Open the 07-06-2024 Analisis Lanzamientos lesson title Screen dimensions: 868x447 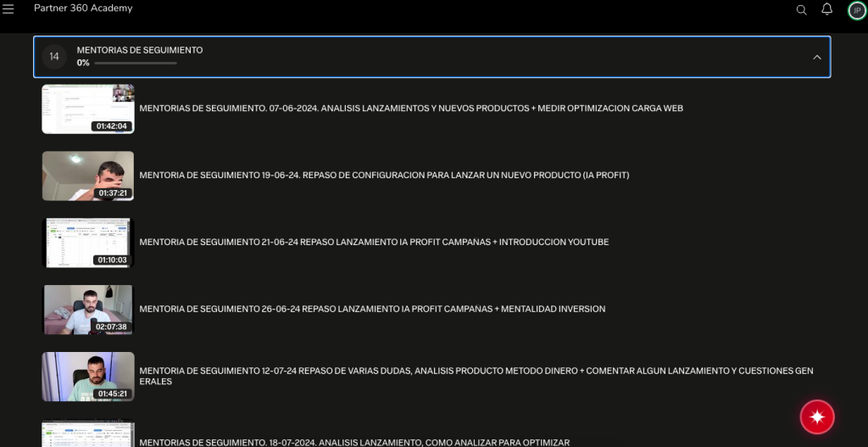pos(411,109)
